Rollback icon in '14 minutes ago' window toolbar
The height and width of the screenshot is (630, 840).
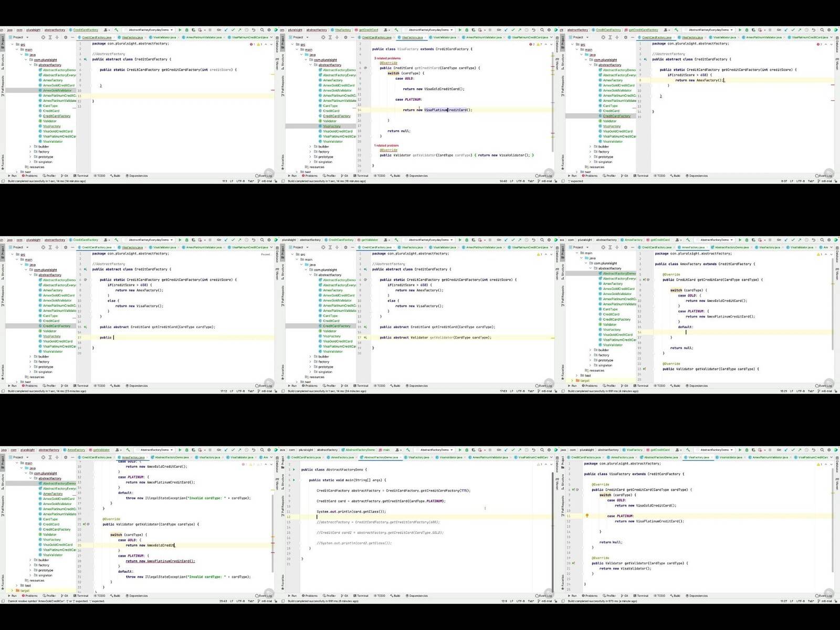[x=254, y=30]
